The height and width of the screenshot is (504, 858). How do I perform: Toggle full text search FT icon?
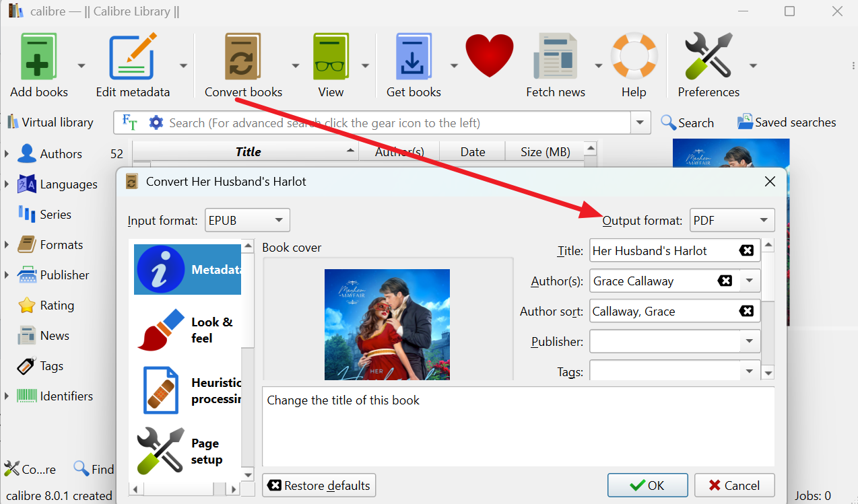click(x=129, y=122)
